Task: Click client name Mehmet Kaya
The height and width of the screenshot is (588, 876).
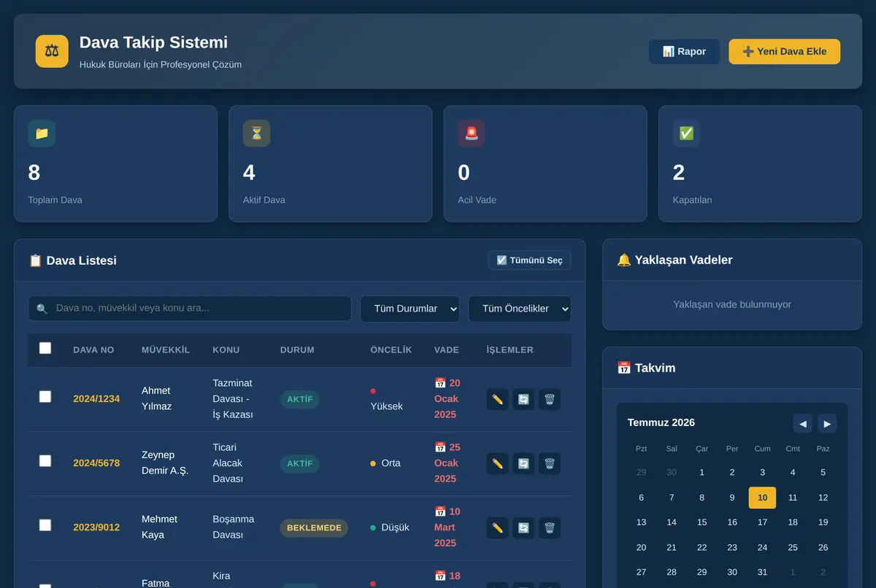Action: (x=159, y=527)
